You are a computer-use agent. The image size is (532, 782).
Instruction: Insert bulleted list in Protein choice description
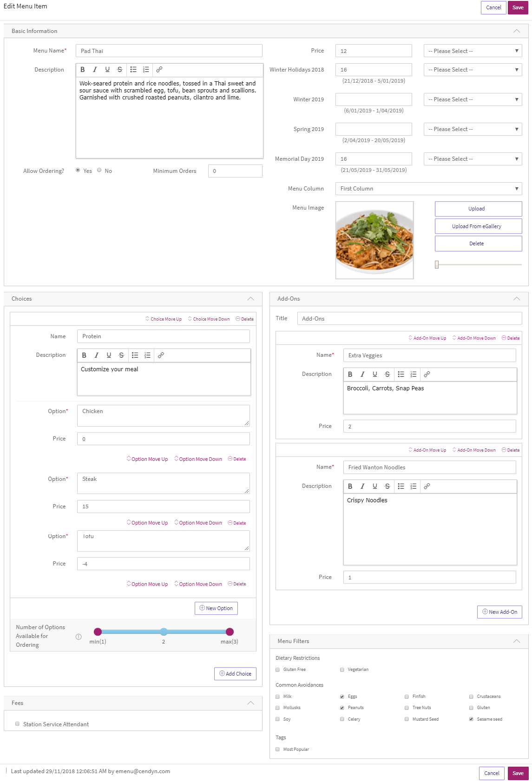(x=135, y=355)
